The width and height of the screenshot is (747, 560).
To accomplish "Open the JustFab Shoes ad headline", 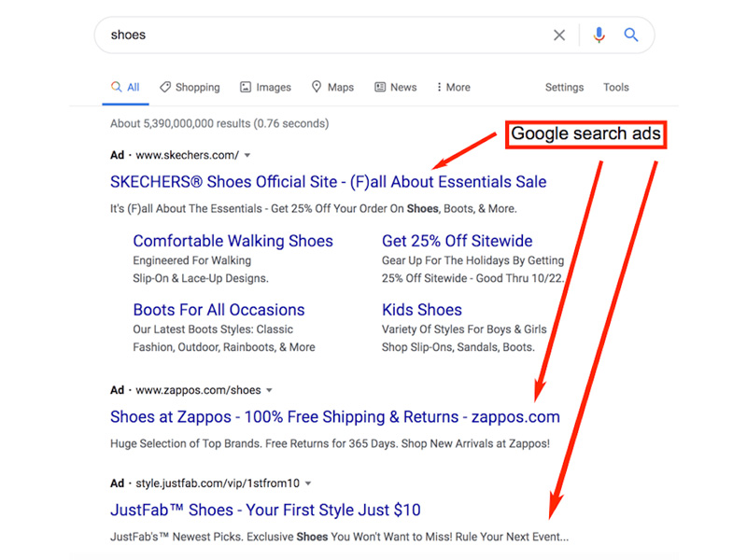I will pyautogui.click(x=265, y=511).
